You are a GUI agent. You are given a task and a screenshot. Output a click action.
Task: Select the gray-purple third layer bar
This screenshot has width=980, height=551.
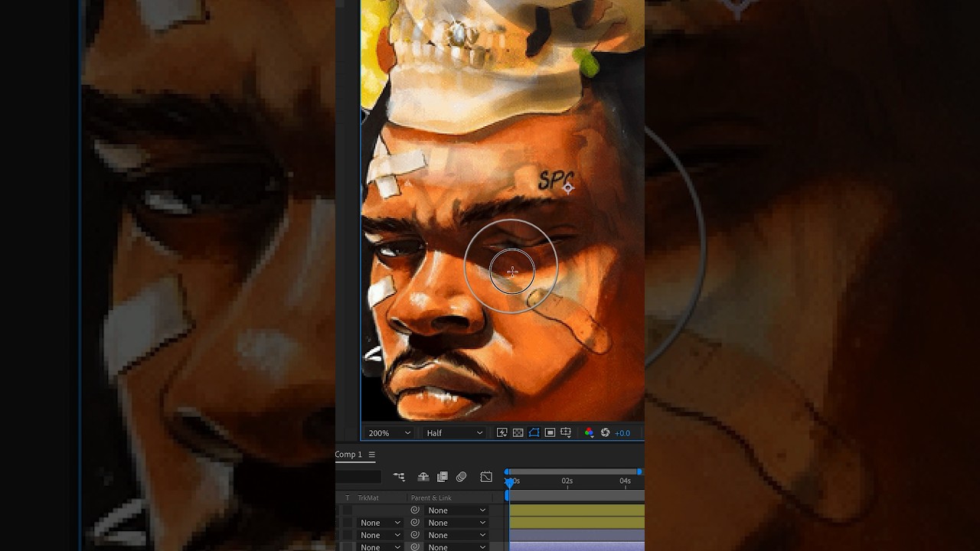click(577, 535)
